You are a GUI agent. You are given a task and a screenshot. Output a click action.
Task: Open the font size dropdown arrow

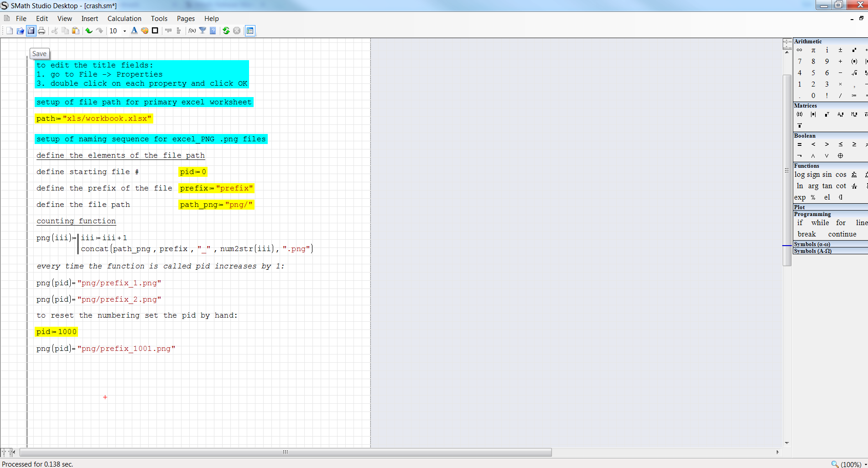tap(125, 31)
